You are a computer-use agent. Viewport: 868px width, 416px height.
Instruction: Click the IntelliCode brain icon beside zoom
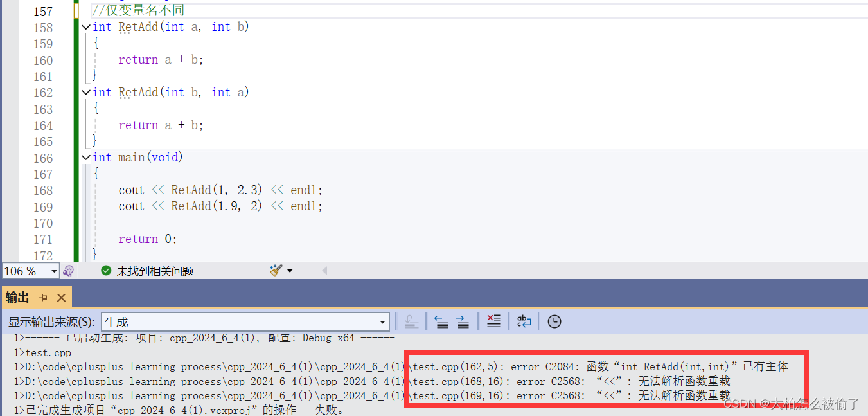click(68, 271)
